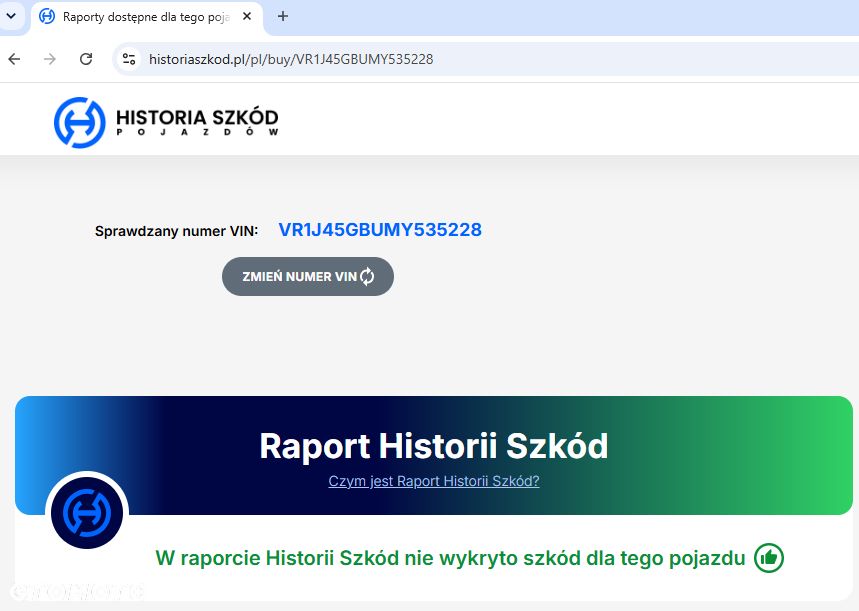The height and width of the screenshot is (611, 859).
Task: Reload the current page
Action: [x=86, y=59]
